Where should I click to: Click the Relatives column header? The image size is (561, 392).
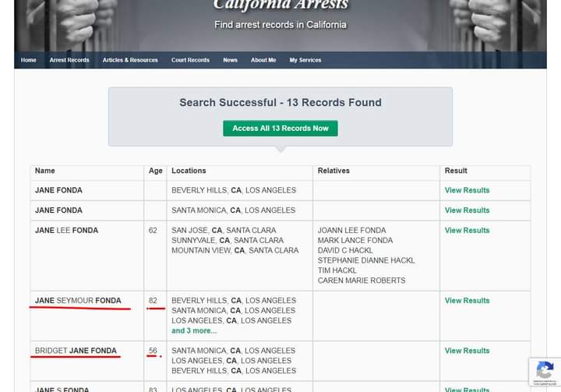(333, 171)
